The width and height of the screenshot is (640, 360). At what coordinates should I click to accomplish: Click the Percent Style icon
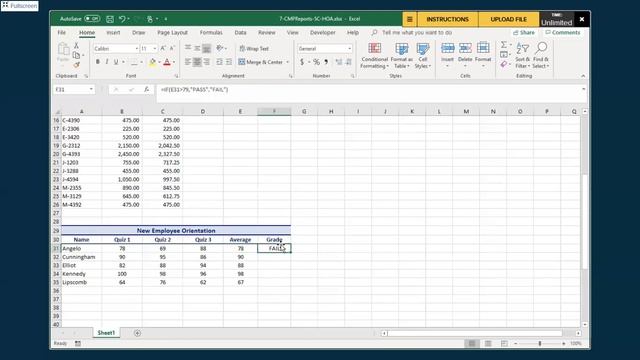(x=316, y=62)
